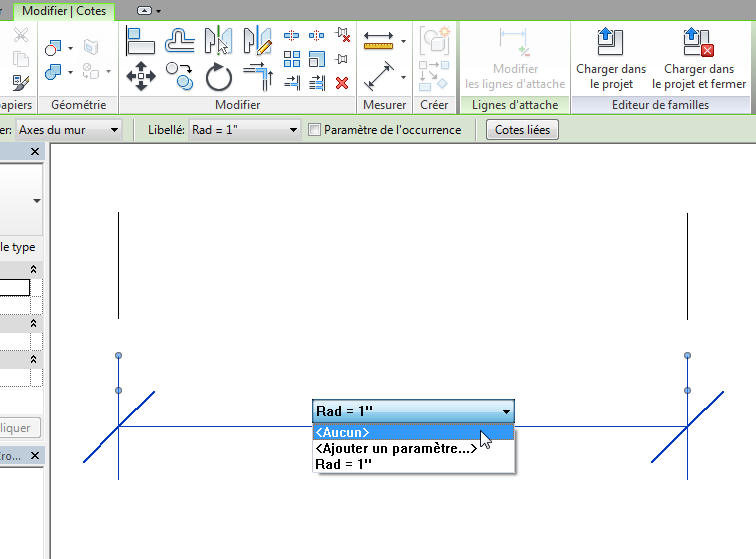The image size is (756, 559).
Task: Select the Split Element tool
Action: pos(291,36)
